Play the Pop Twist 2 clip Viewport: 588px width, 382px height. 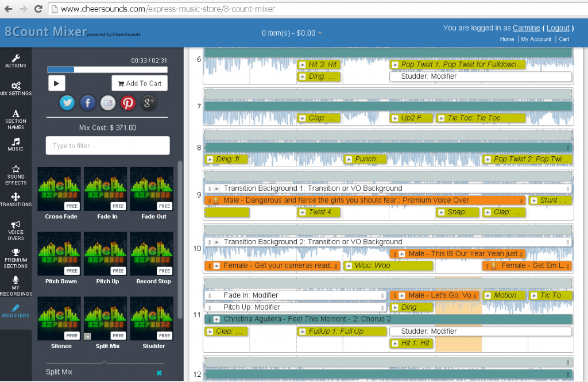(487, 160)
